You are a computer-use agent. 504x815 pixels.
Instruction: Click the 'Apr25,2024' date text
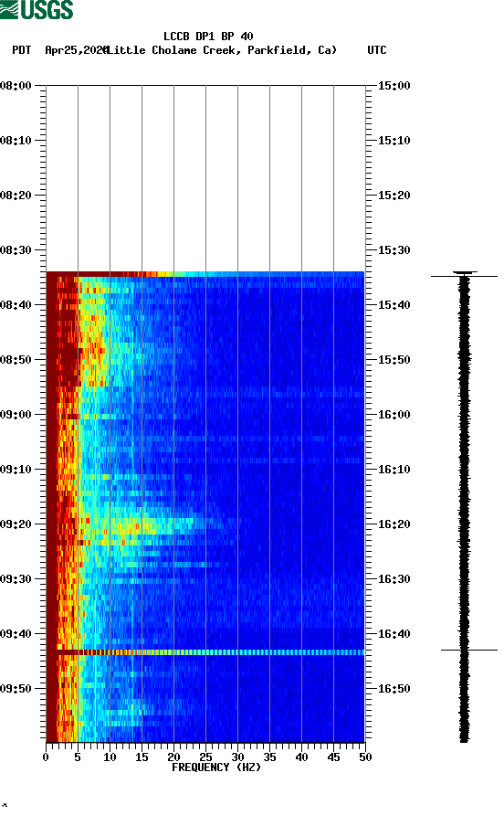(x=76, y=50)
